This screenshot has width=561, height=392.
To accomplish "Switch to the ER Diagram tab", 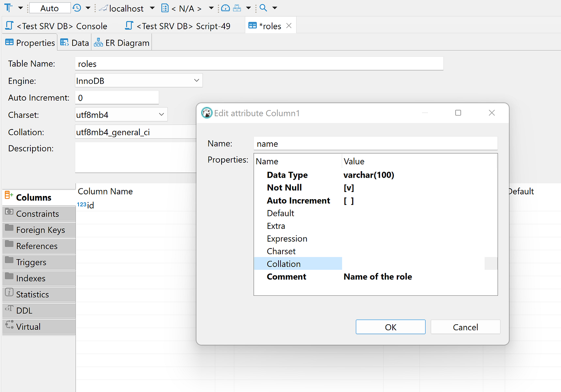I will 121,42.
